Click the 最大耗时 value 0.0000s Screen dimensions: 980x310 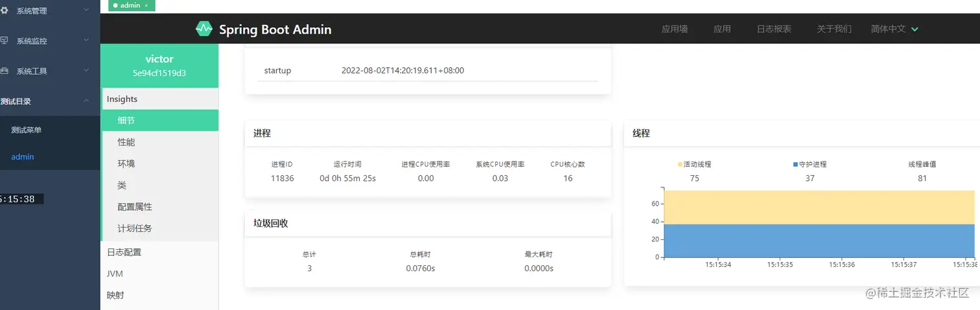tap(539, 268)
